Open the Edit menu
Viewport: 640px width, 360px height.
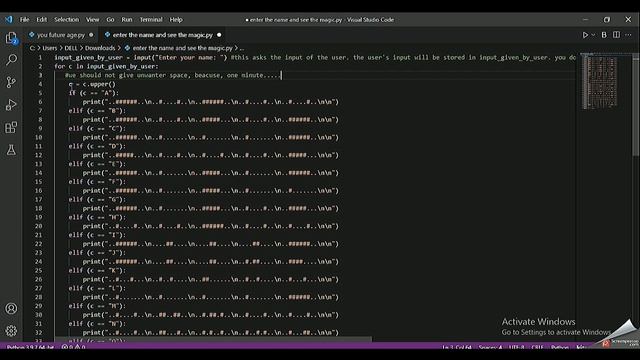(42, 20)
